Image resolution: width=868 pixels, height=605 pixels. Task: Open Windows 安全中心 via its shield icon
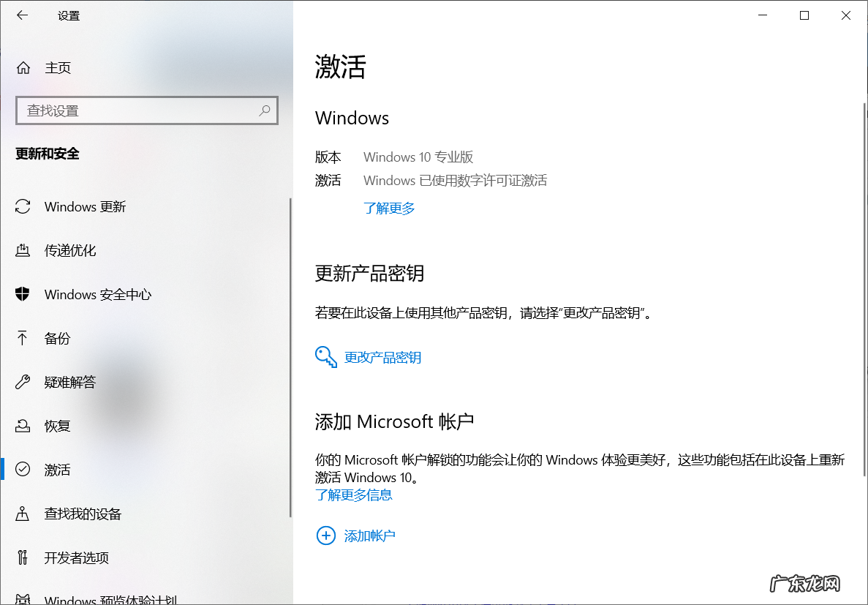(x=22, y=294)
